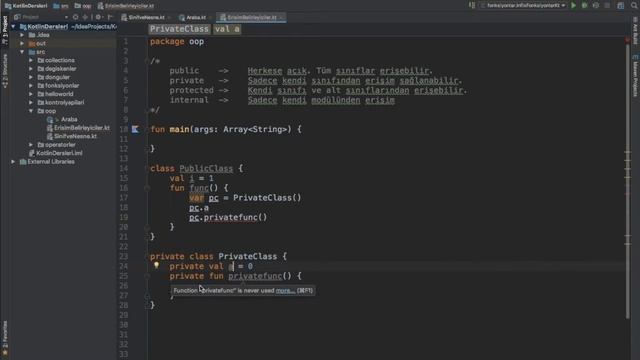Hide the Project panel with hide icon
This screenshot has height=360, width=640.
110,17
